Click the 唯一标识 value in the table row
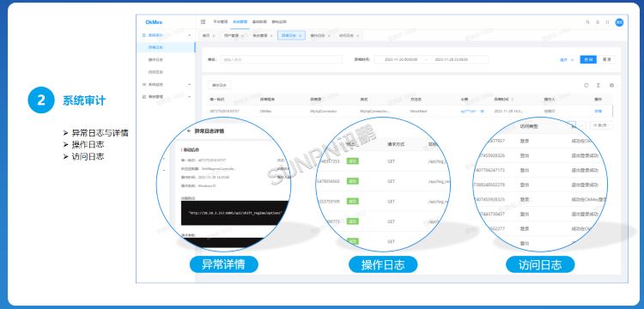644x309 pixels. (225, 112)
